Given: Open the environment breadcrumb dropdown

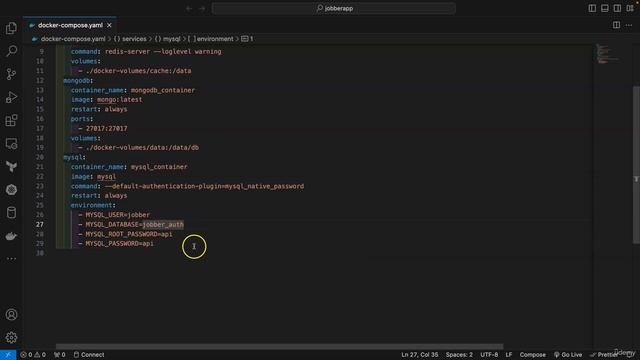Looking at the screenshot, I should coord(211,39).
